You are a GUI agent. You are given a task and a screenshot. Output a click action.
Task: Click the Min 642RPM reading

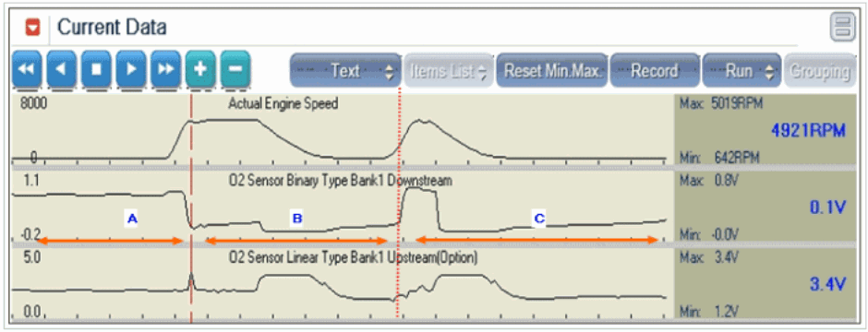[x=719, y=158]
